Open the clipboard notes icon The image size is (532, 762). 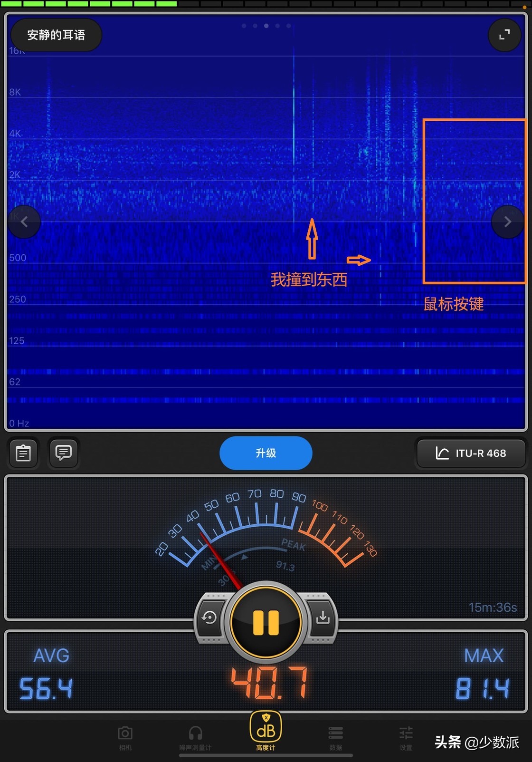click(x=23, y=453)
